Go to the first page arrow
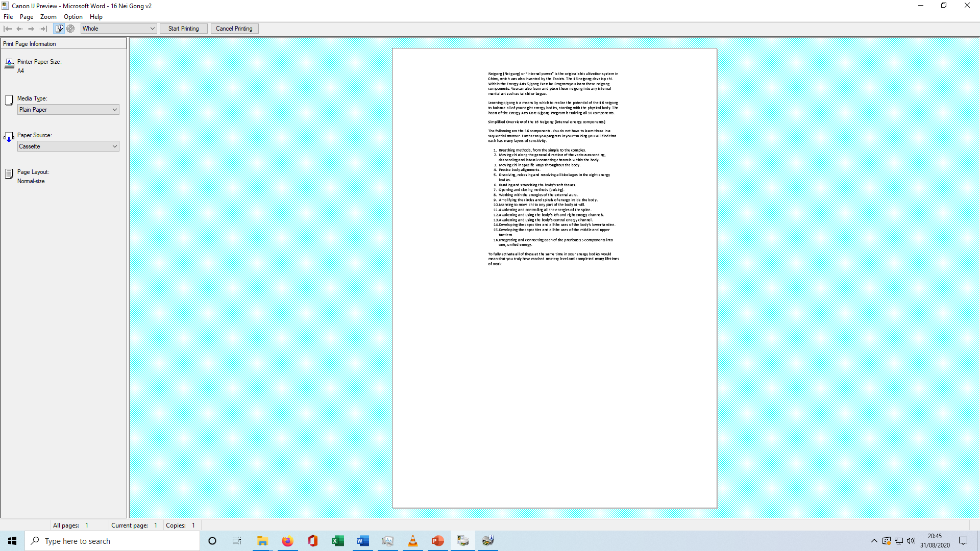 coord(8,29)
